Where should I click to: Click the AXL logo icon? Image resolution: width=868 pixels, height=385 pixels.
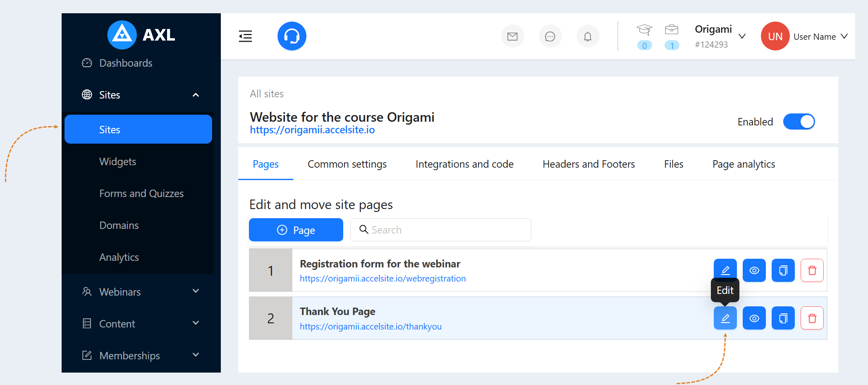(x=122, y=35)
